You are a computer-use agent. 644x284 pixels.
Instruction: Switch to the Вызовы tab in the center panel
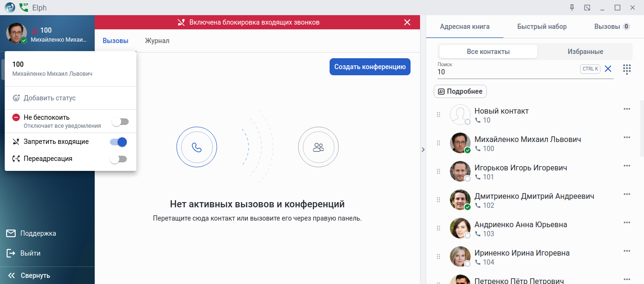point(116,41)
